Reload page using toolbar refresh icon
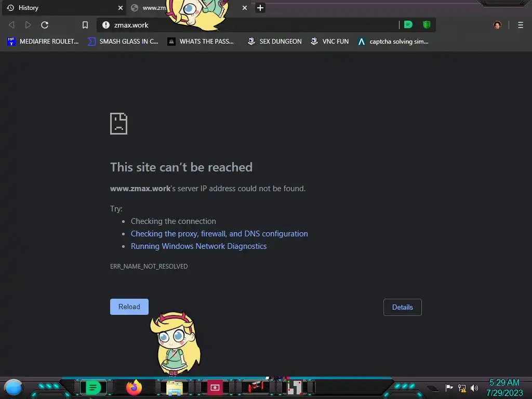This screenshot has width=532, height=399. click(x=45, y=25)
